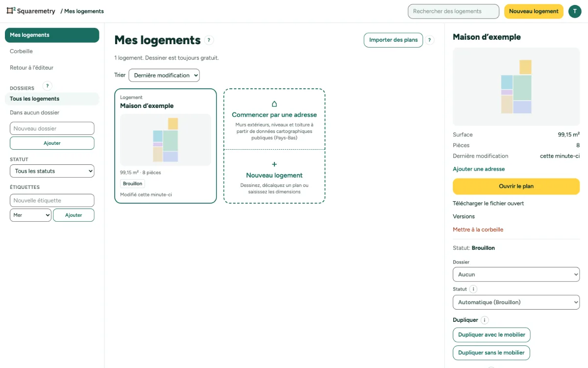This screenshot has height=368, width=588.
Task: Open help icon next to Dossiers heading
Action: 48,86
